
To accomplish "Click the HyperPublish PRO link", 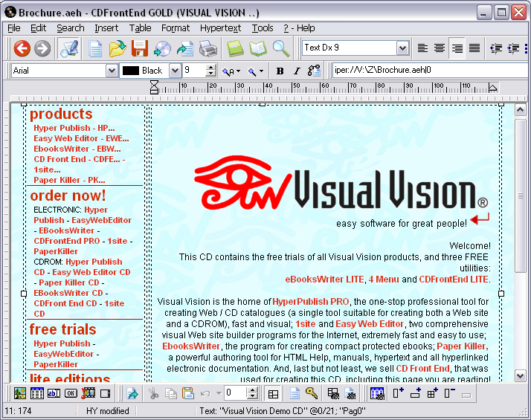I will coord(310,302).
